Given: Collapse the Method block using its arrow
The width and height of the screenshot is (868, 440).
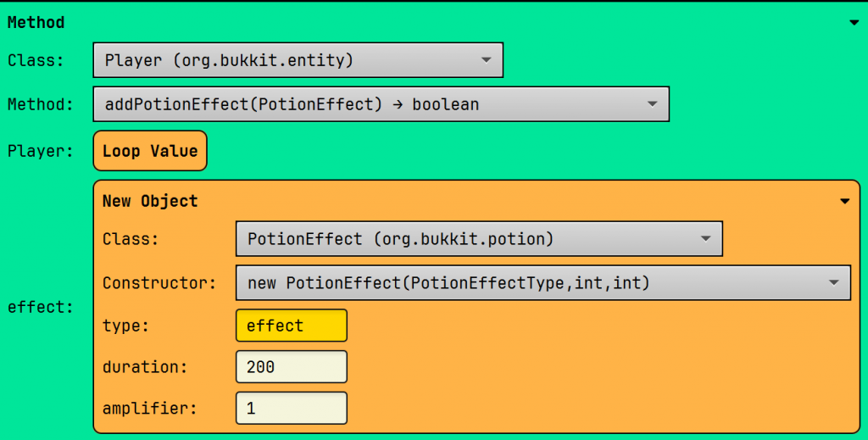Looking at the screenshot, I should [x=854, y=24].
